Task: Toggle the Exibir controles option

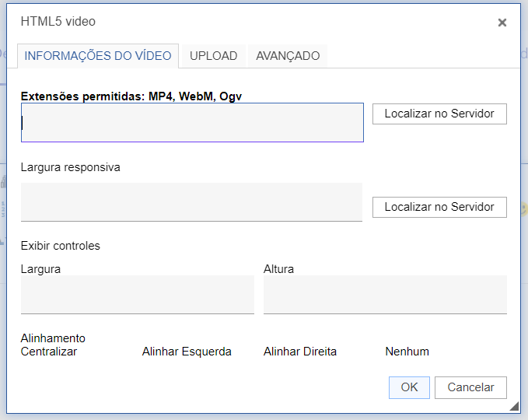Action: tap(61, 246)
